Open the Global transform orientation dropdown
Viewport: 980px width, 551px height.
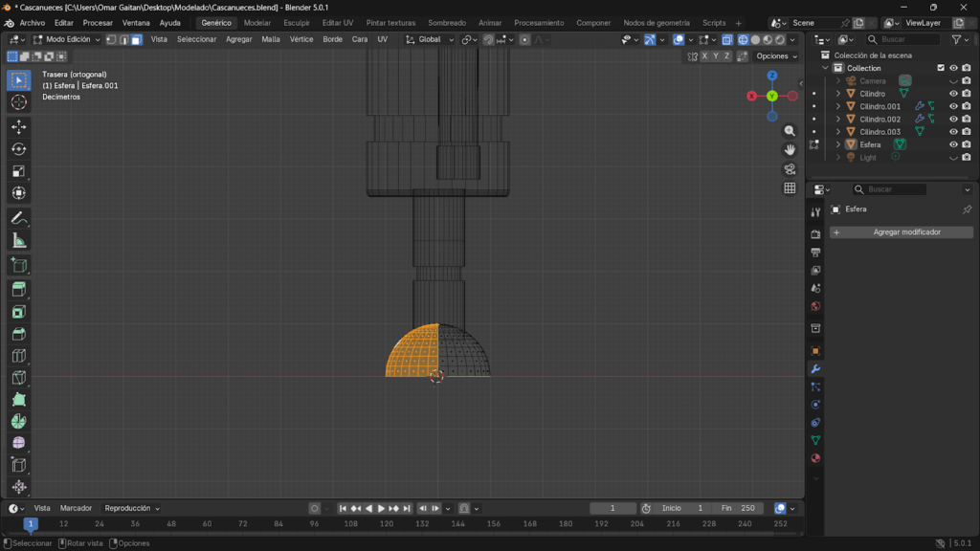pos(430,39)
